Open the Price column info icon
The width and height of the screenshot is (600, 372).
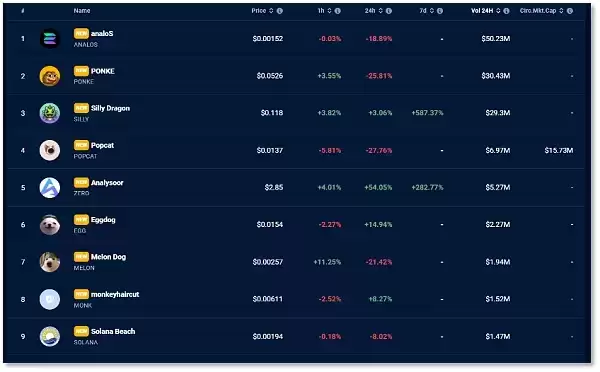(x=280, y=11)
